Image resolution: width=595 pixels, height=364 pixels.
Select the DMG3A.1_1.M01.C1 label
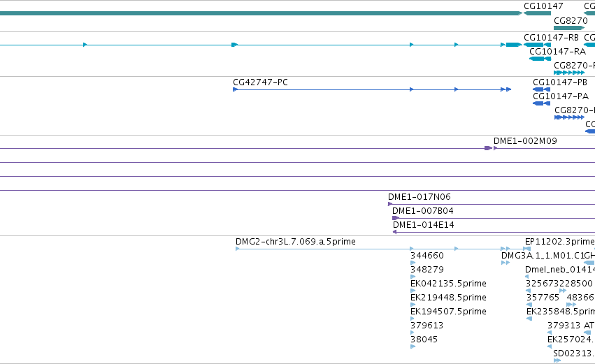click(543, 256)
